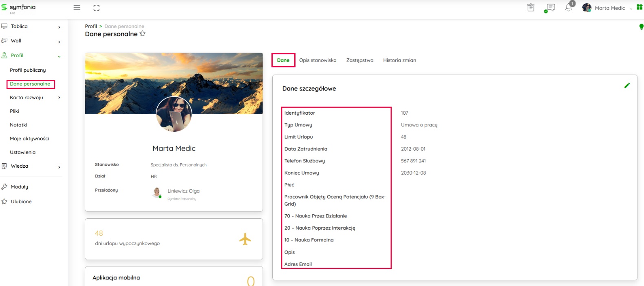The height and width of the screenshot is (286, 644).
Task: Click the green lightbulb hint icon
Action: tap(641, 27)
